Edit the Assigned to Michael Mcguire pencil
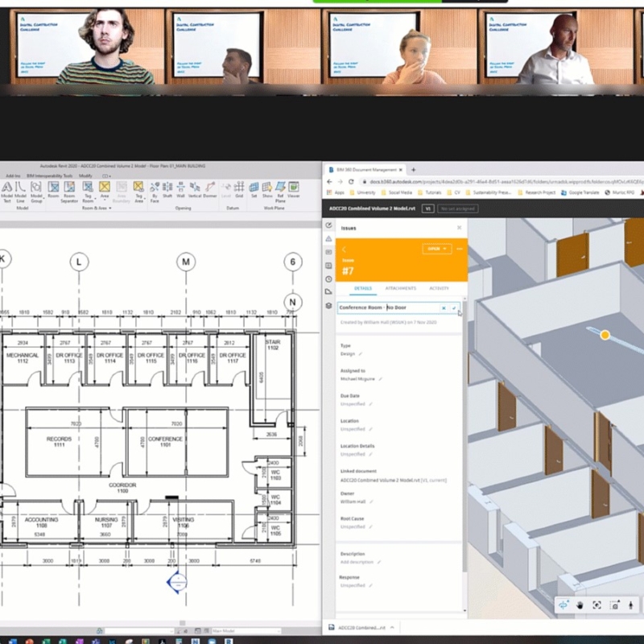The height and width of the screenshot is (644, 644). click(380, 379)
